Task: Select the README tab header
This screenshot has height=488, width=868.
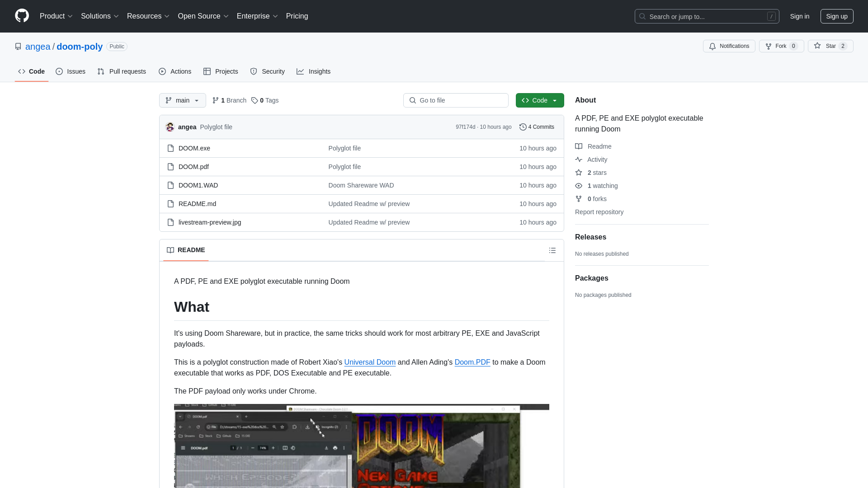Action: pyautogui.click(x=186, y=250)
